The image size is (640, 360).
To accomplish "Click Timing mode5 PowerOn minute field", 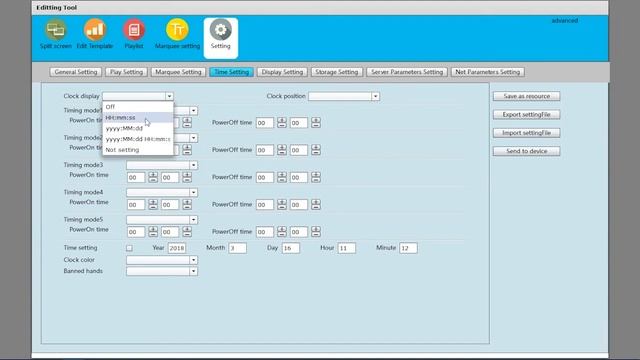I will pos(170,232).
